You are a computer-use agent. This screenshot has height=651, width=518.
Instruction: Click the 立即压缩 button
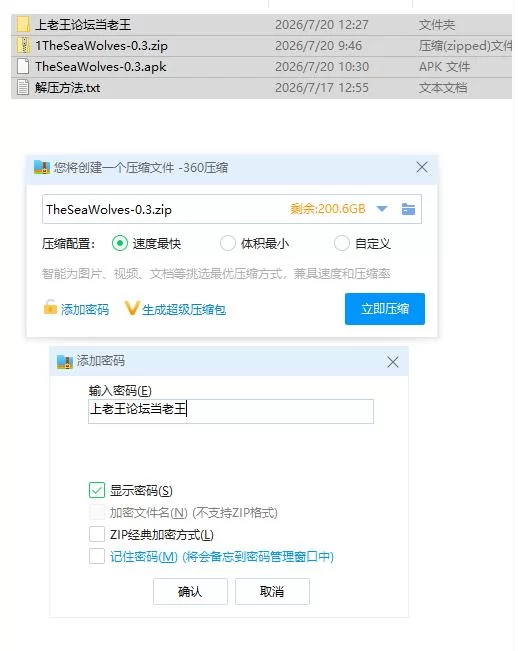point(385,309)
